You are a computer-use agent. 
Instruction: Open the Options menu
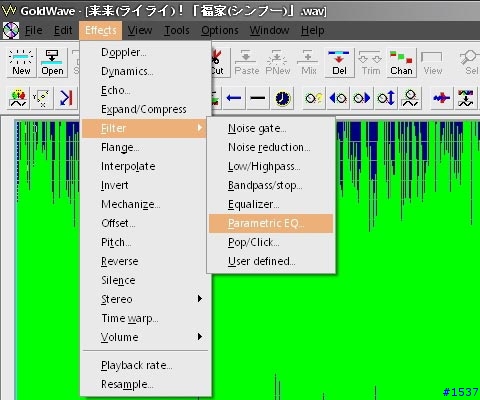click(220, 30)
